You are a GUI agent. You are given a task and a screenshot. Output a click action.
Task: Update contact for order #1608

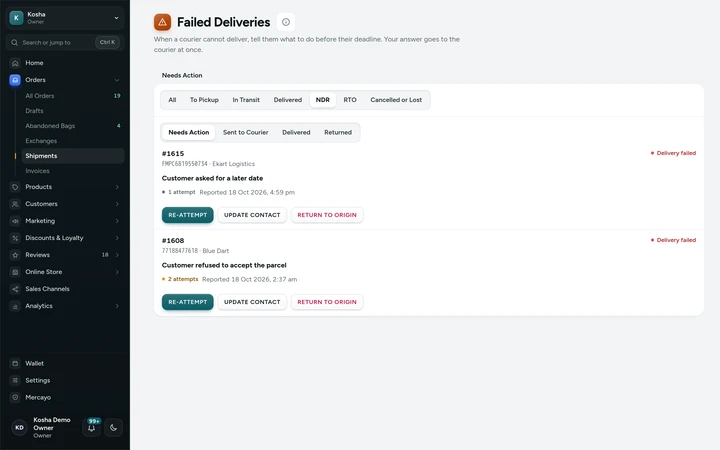click(252, 302)
